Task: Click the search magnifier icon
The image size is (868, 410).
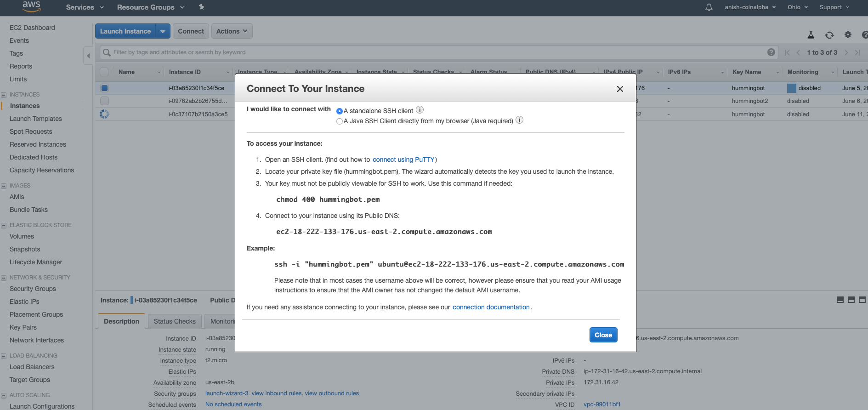Action: pos(107,52)
